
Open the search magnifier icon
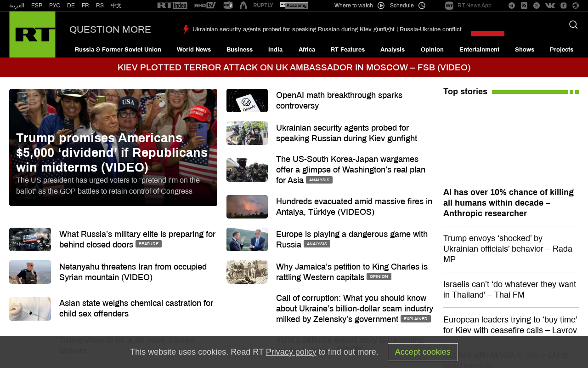(573, 24)
